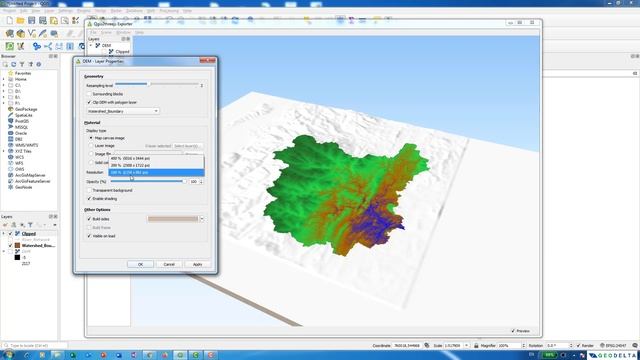Click the Windows Start button
Image resolution: width=640 pixels, height=360 pixels.
point(8,355)
